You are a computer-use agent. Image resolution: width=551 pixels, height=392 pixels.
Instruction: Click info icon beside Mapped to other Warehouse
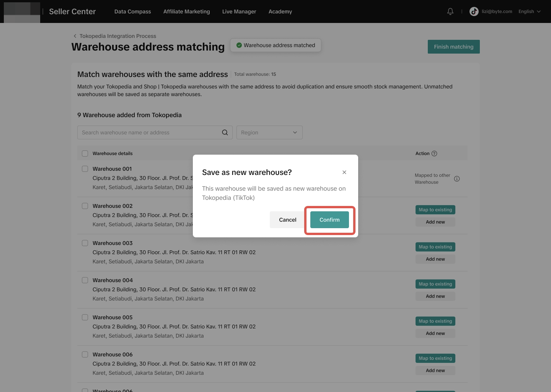tap(457, 179)
